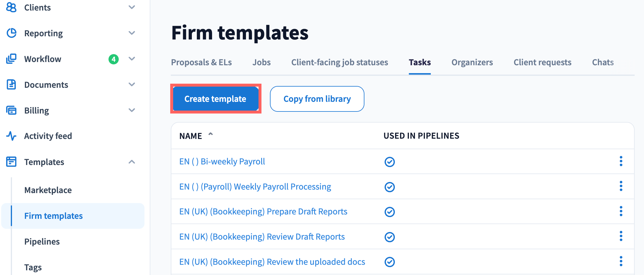Click the Activity feed pulse icon
This screenshot has width=644, height=275.
11,136
